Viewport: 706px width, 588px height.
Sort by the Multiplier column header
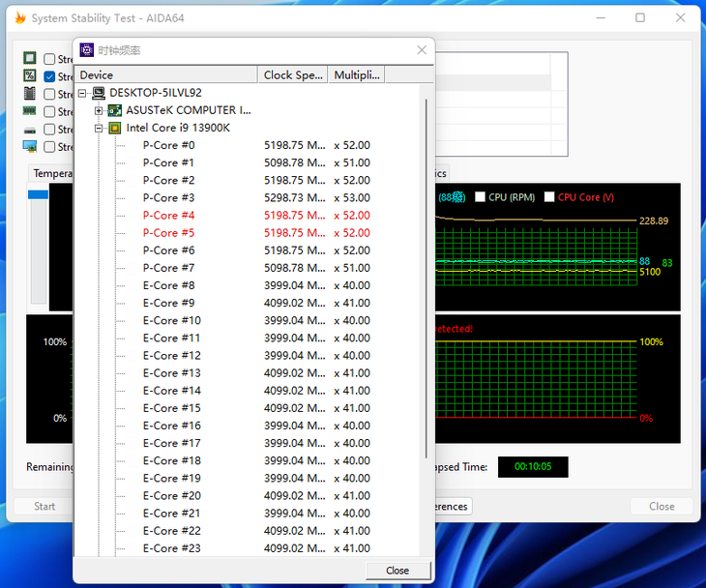click(357, 74)
